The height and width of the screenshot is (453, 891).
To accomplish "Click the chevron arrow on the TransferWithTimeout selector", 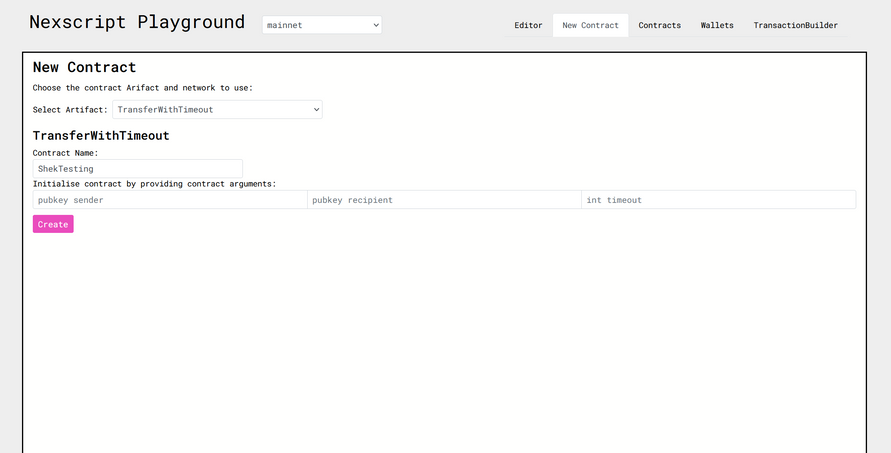I will [x=316, y=109].
